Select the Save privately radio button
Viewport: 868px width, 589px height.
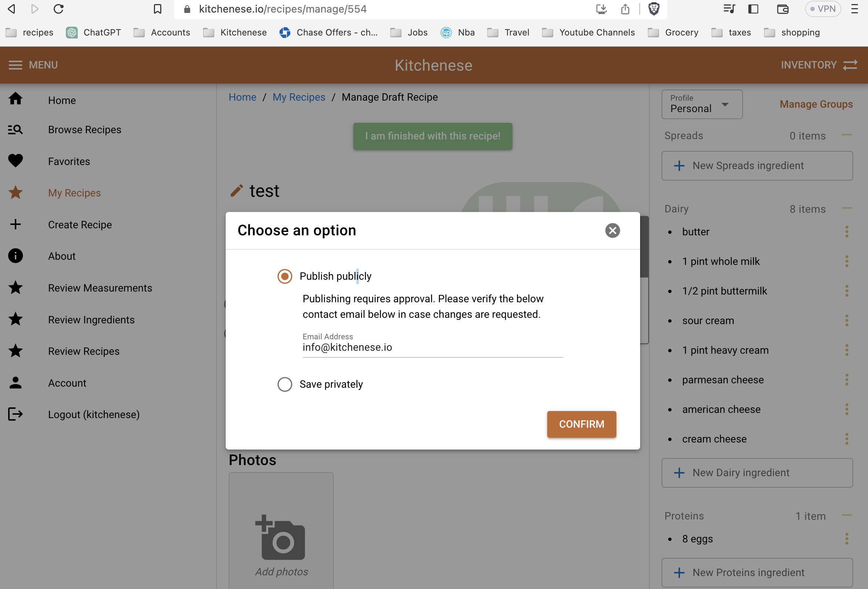click(285, 384)
